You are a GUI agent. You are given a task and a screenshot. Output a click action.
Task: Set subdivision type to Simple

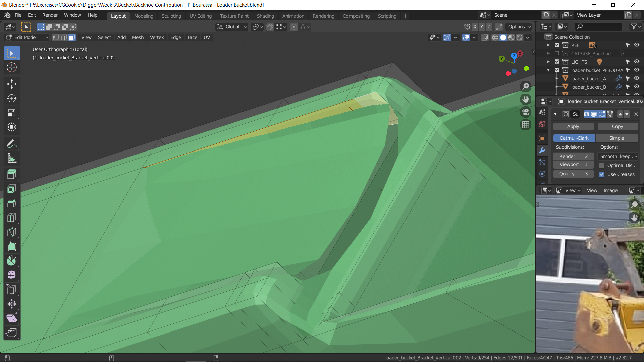pos(616,138)
